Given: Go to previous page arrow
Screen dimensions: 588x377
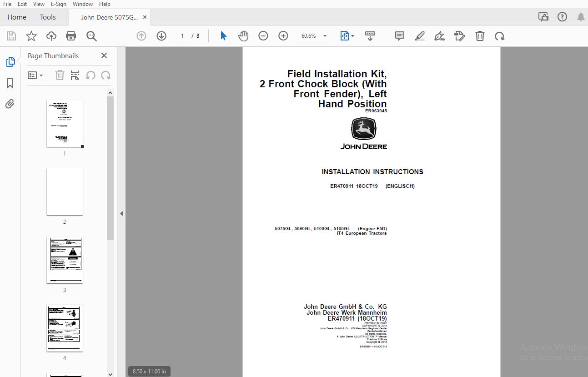Looking at the screenshot, I should coord(141,36).
